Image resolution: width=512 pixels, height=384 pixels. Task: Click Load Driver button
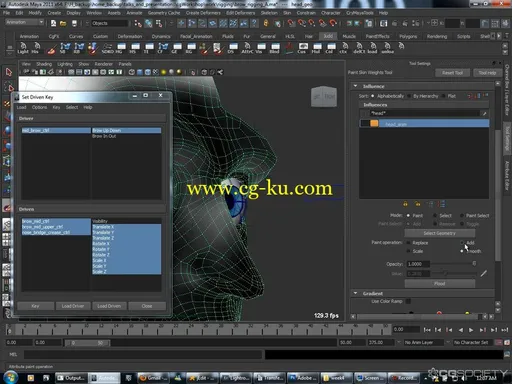(73, 306)
